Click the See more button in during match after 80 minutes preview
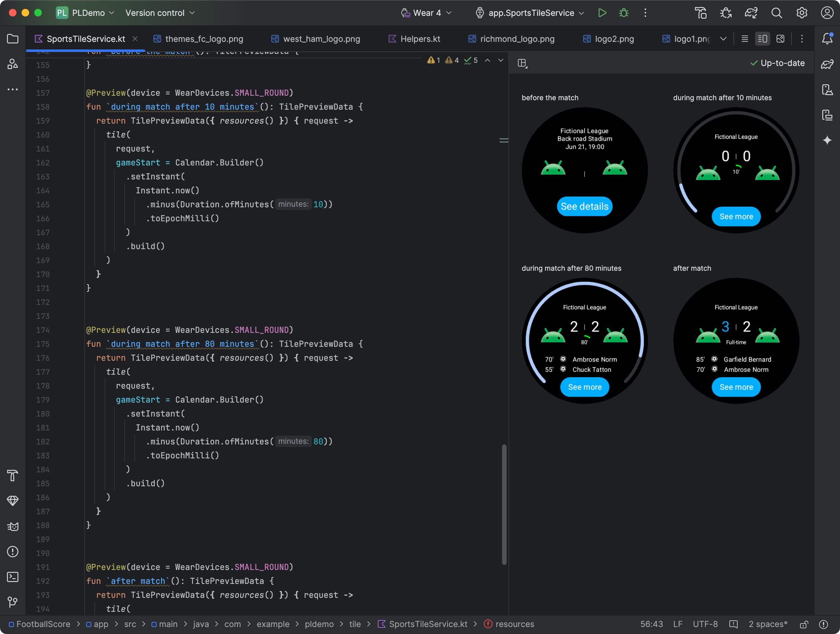Viewport: 840px width, 634px height. (x=585, y=387)
